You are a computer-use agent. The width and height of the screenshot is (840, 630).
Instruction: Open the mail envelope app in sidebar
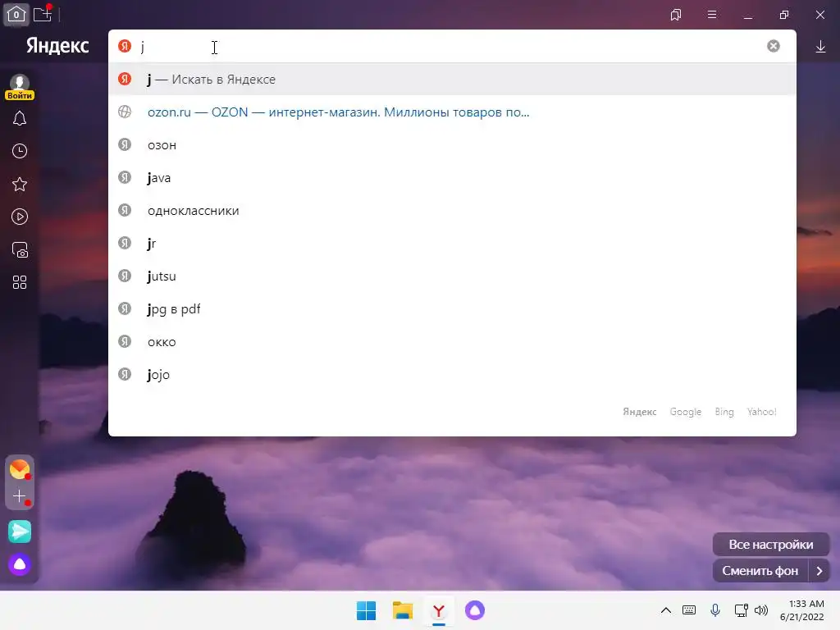point(20,469)
